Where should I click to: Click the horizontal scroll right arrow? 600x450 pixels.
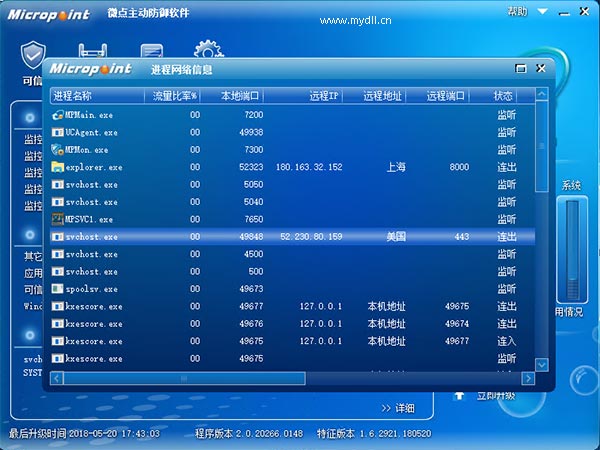pos(528,378)
